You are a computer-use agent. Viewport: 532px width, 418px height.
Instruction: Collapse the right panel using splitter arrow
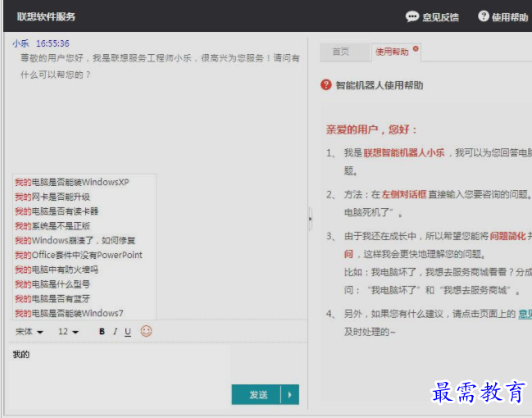point(310,219)
